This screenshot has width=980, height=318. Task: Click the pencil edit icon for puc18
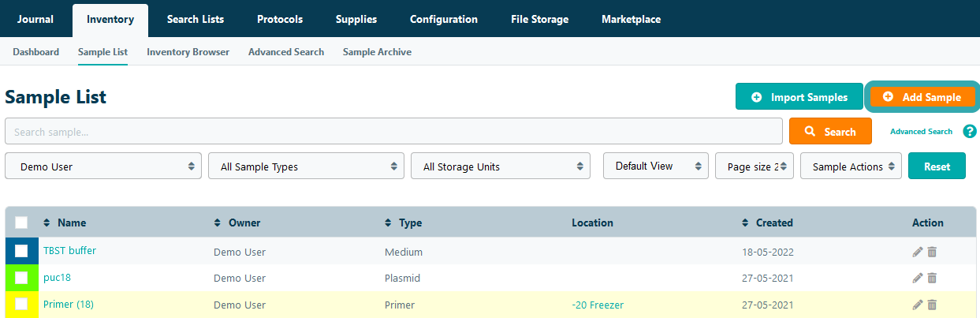(x=917, y=278)
